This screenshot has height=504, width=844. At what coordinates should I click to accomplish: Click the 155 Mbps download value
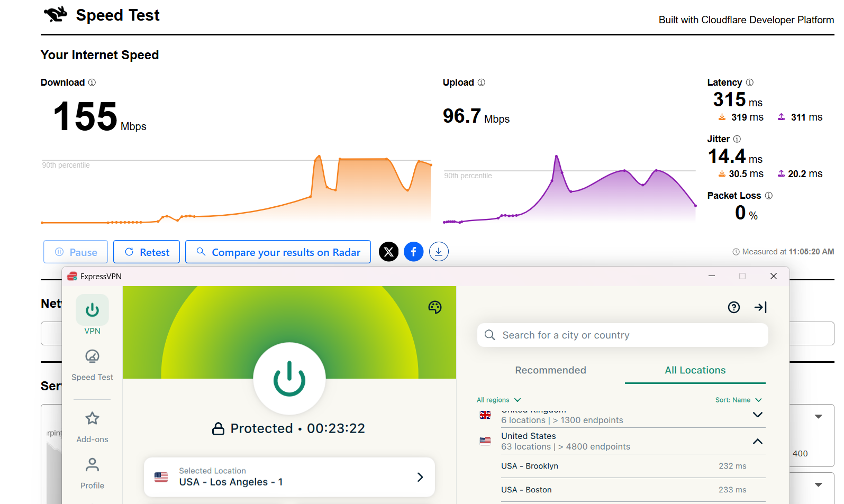pyautogui.click(x=99, y=116)
